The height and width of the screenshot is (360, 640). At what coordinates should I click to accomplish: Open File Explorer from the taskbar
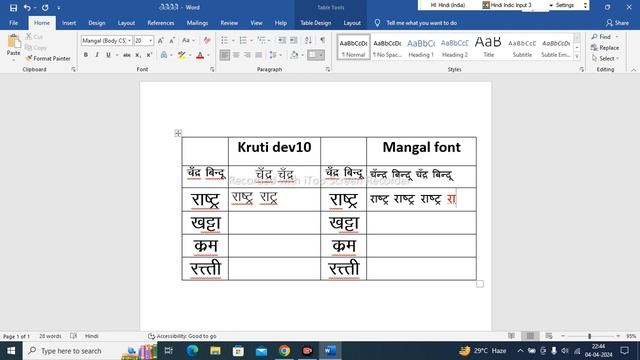[x=215, y=351]
